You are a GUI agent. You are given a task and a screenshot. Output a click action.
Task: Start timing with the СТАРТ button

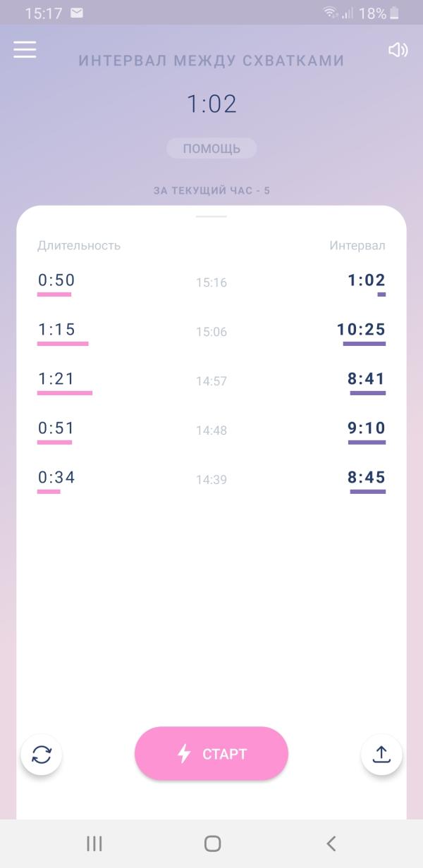211,753
